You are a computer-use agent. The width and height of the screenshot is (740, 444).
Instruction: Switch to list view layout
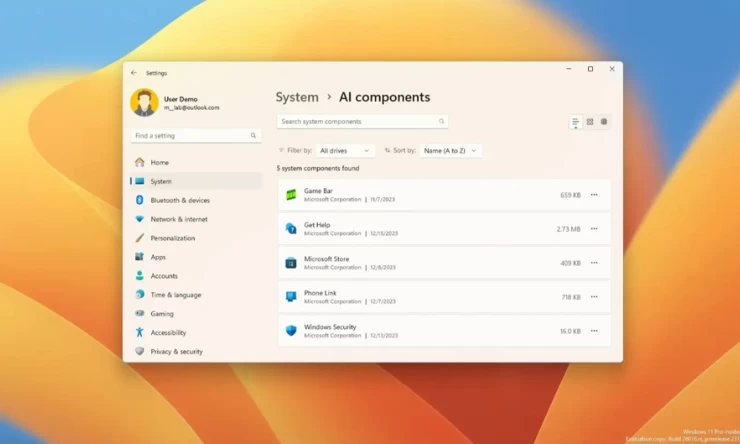click(x=575, y=122)
